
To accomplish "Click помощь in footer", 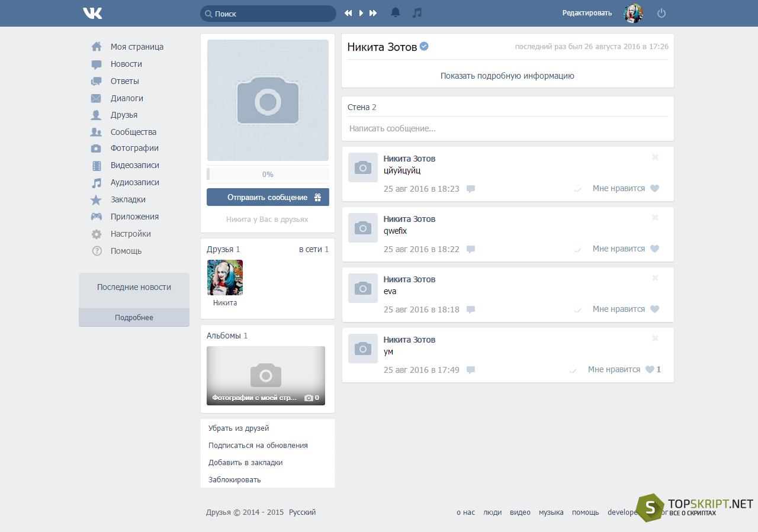I will 585,512.
